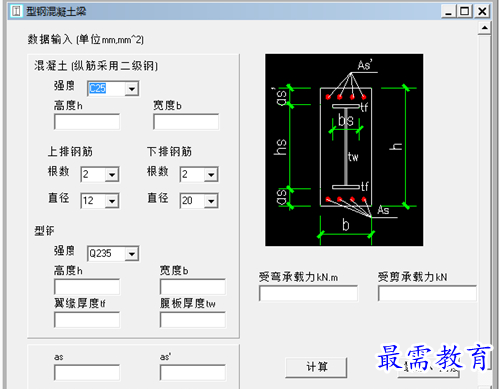This screenshot has width=499, height=389.
Task: Open the concrete strength C25 dropdown
Action: click(x=132, y=89)
